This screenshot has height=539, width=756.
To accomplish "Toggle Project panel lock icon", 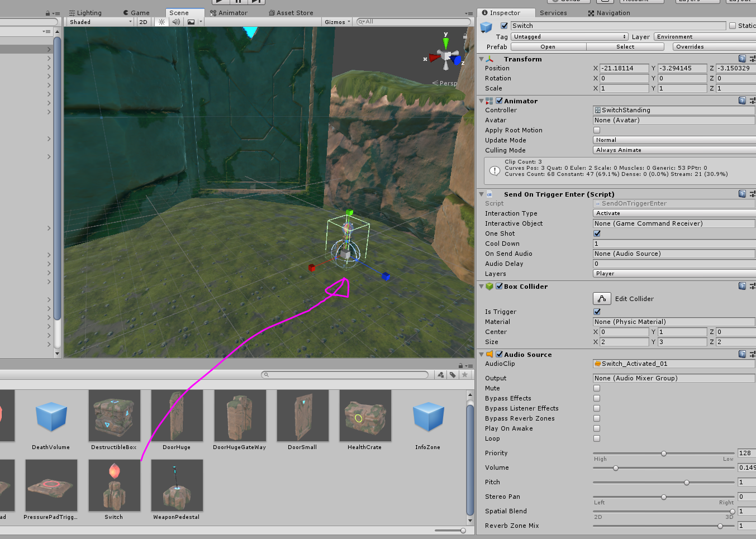I will (x=462, y=366).
